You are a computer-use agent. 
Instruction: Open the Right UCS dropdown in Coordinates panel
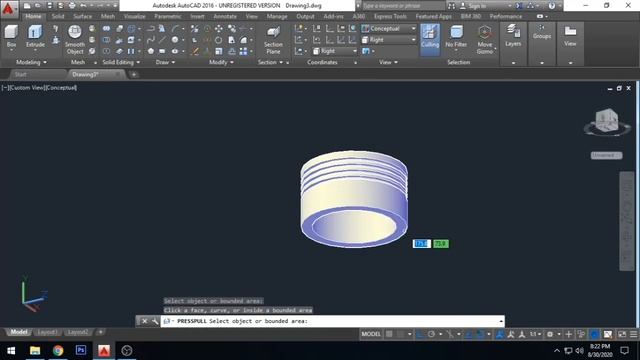tap(335, 51)
